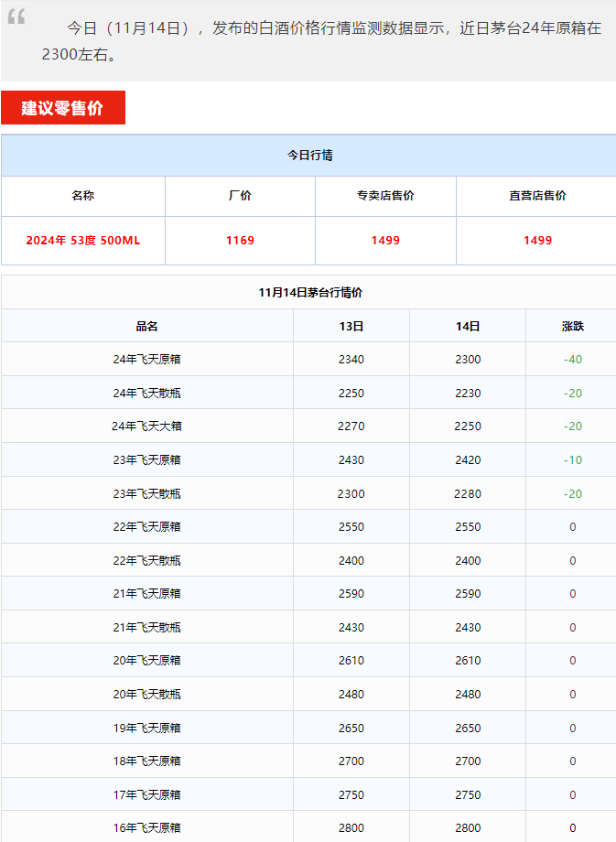
Task: Select the 21年飞天原箱 row name
Action: click(x=147, y=594)
